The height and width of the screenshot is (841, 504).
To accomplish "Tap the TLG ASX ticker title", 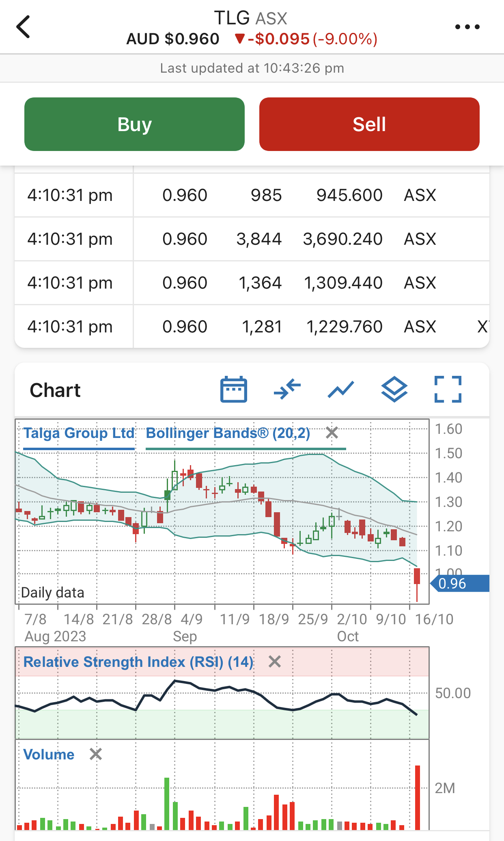I will point(251,18).
